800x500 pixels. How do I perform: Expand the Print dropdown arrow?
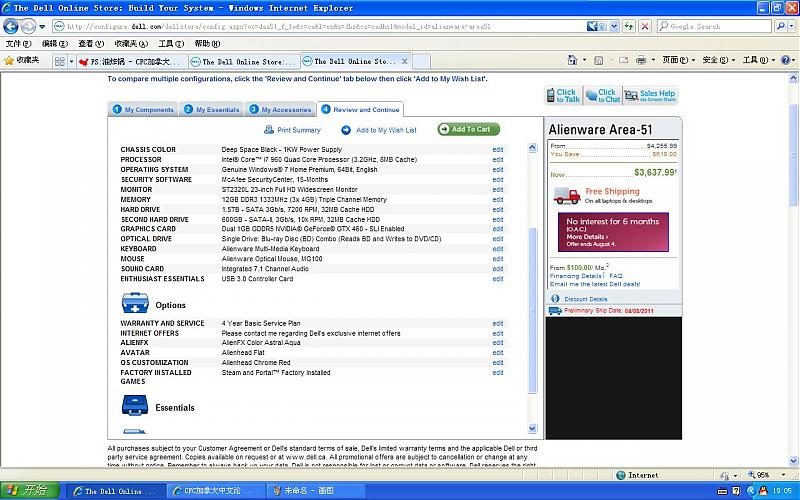(x=653, y=60)
